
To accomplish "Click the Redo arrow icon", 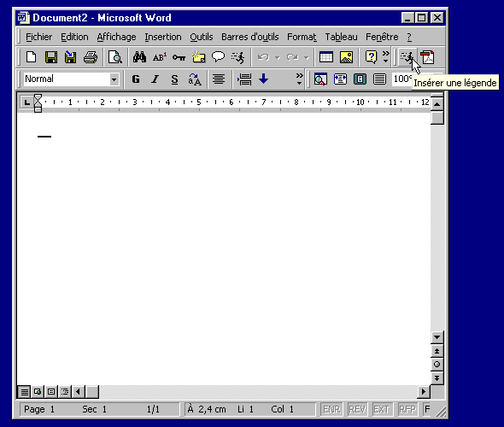I will click(292, 57).
